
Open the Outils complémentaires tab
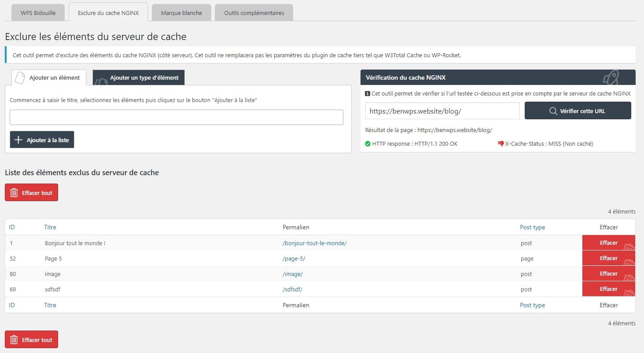pyautogui.click(x=254, y=12)
